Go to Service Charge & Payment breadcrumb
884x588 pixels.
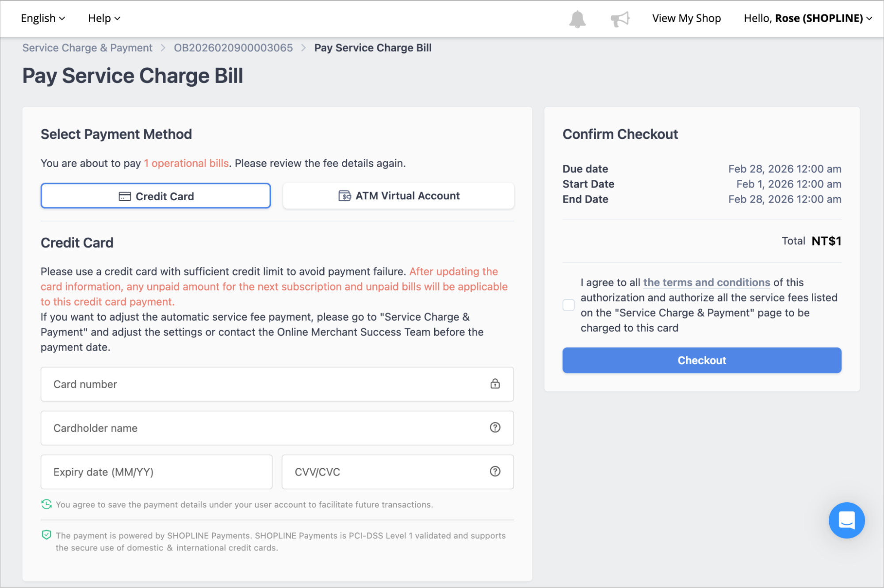87,48
